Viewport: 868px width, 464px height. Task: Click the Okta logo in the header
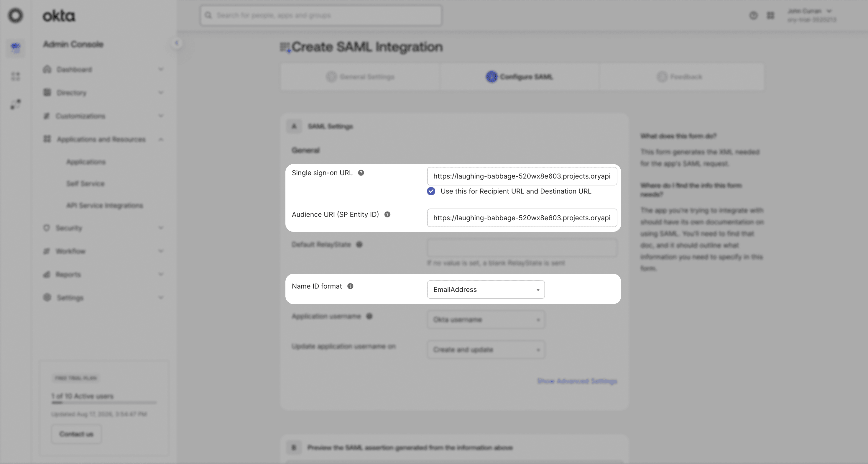[59, 16]
